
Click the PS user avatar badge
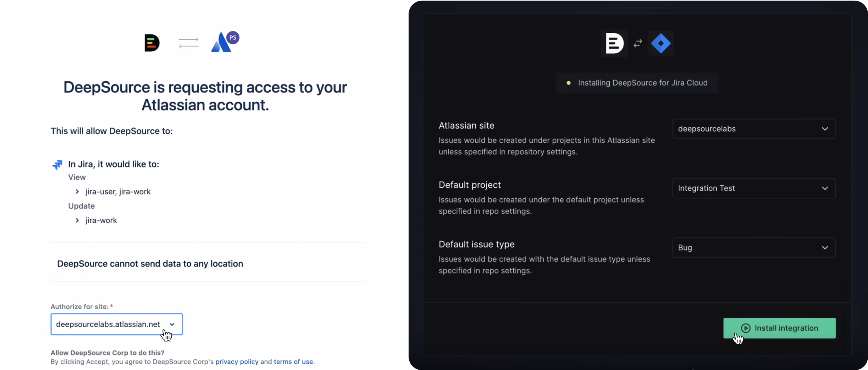(233, 38)
